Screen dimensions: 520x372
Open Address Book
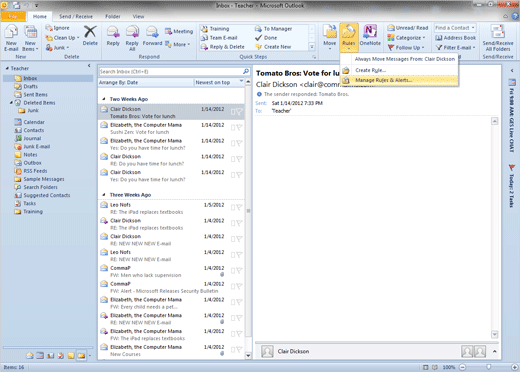point(456,38)
